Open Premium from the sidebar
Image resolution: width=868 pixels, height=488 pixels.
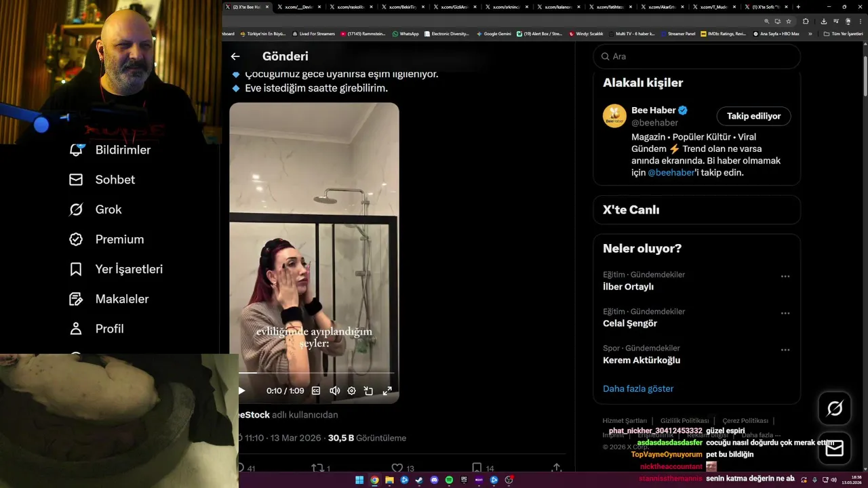pos(106,239)
